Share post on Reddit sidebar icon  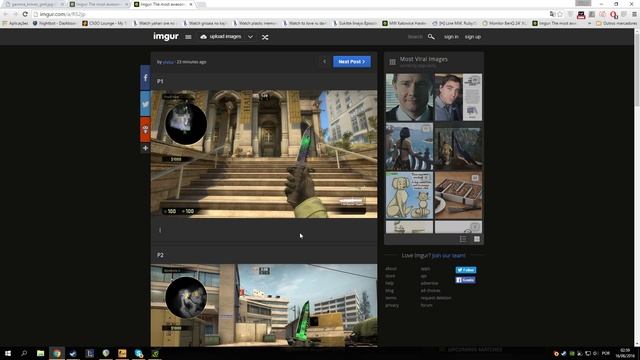145,129
